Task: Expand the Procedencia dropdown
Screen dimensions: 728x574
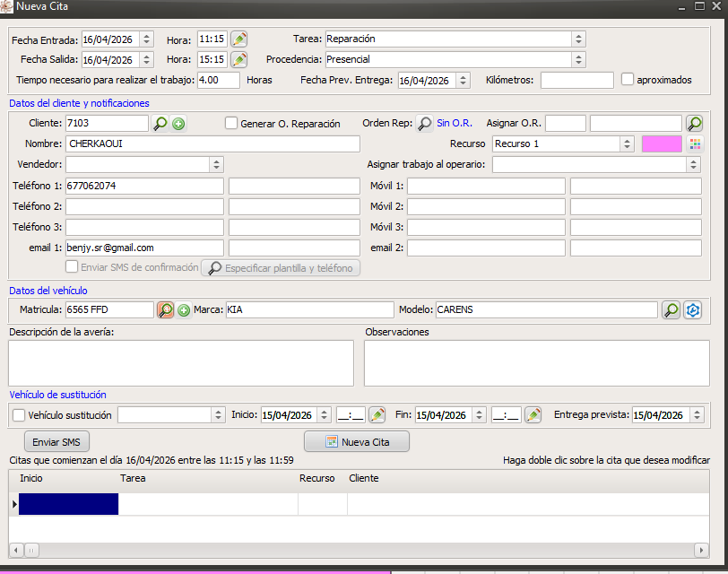Action: click(x=455, y=59)
